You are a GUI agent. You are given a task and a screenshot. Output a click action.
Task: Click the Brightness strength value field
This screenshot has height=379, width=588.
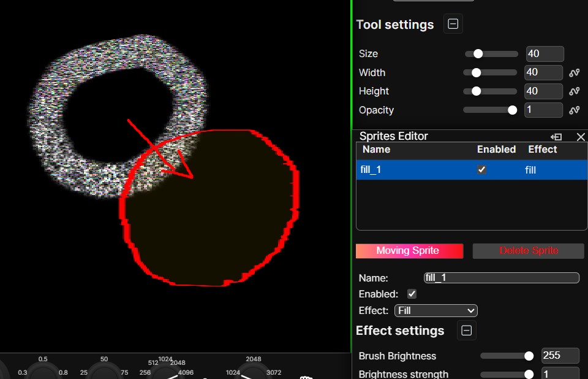560,373
